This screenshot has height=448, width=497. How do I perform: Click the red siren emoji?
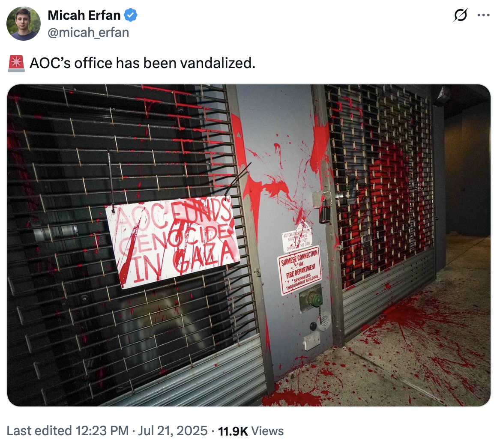16,63
